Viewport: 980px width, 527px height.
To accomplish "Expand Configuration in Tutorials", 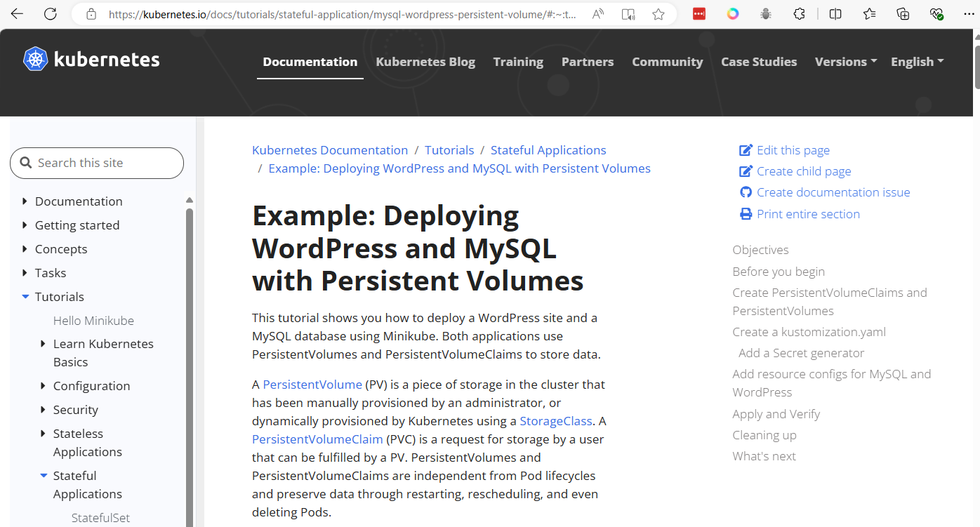I will (x=44, y=386).
